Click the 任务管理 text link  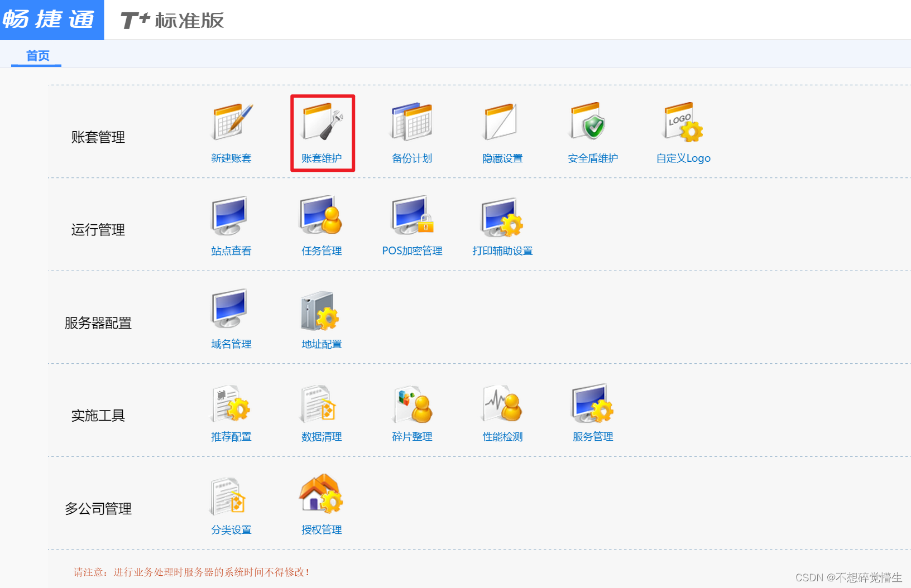click(322, 251)
